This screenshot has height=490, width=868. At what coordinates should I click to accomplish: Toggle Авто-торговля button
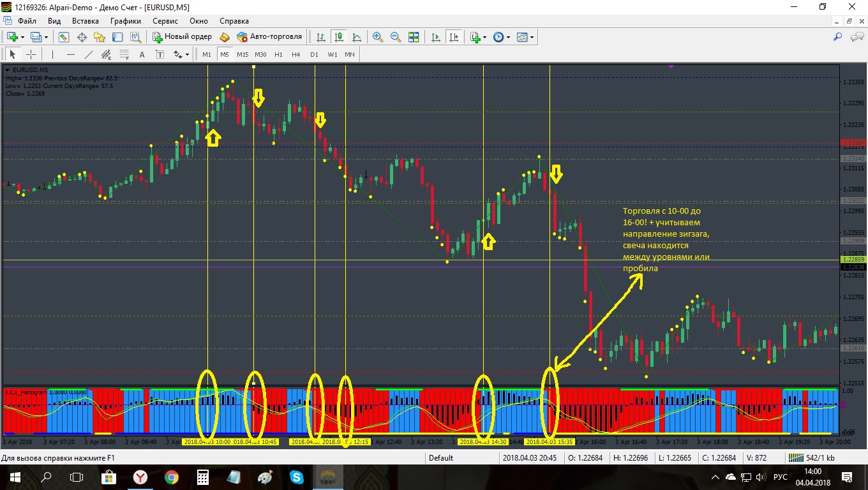click(x=269, y=37)
